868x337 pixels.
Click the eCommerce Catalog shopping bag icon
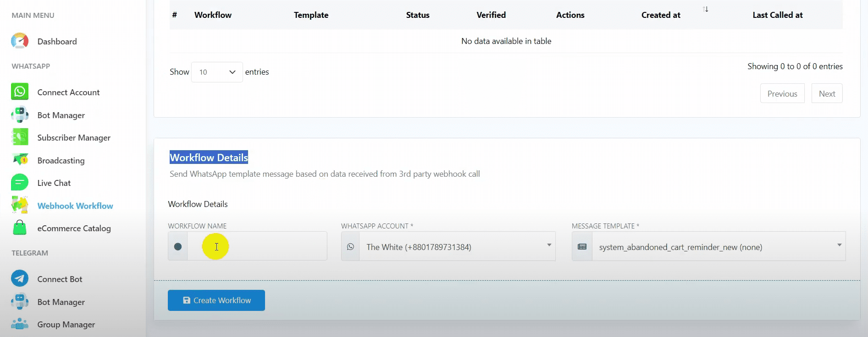[x=20, y=228]
